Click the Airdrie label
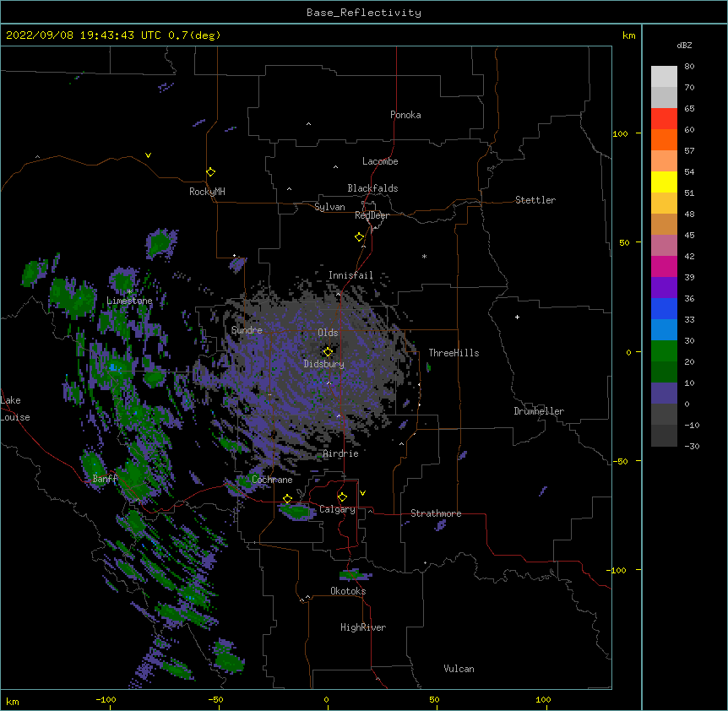This screenshot has height=711, width=728. click(x=341, y=454)
